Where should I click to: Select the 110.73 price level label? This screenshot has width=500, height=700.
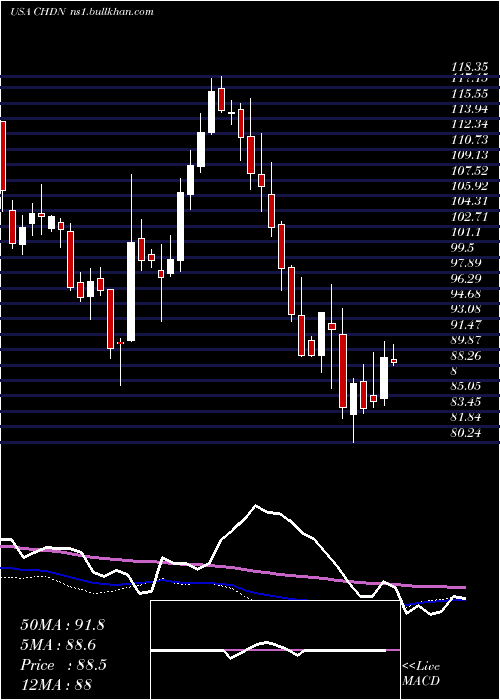pyautogui.click(x=470, y=140)
